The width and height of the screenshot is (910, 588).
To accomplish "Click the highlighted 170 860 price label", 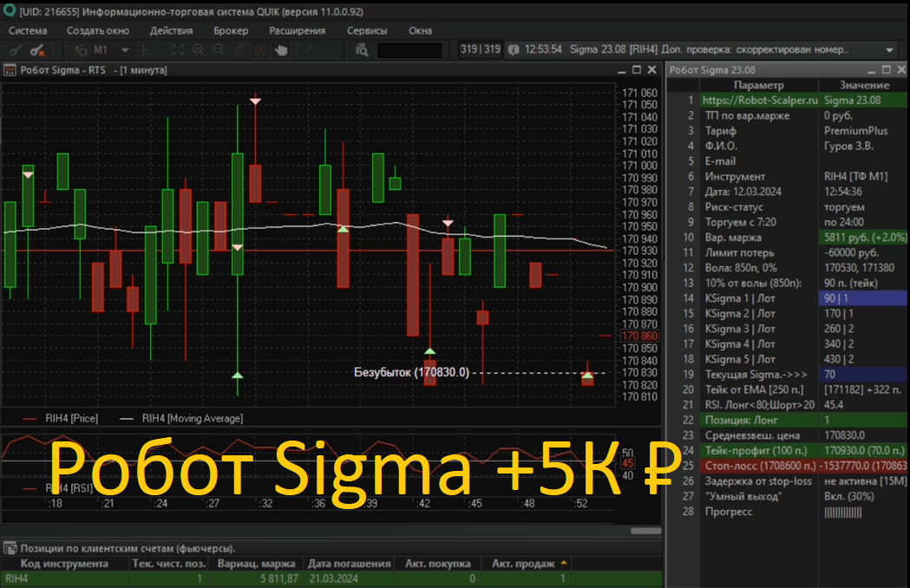I will point(639,336).
